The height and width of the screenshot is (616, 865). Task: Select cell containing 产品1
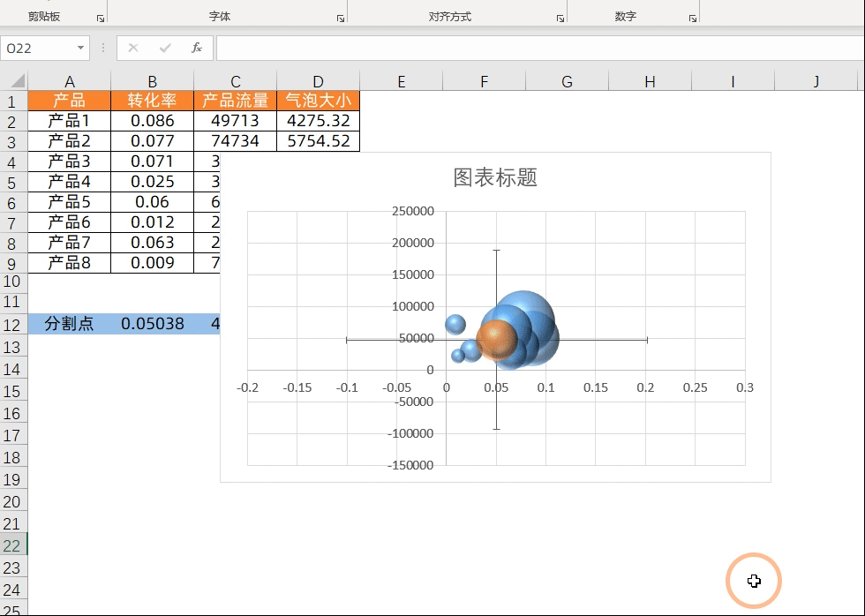69,121
